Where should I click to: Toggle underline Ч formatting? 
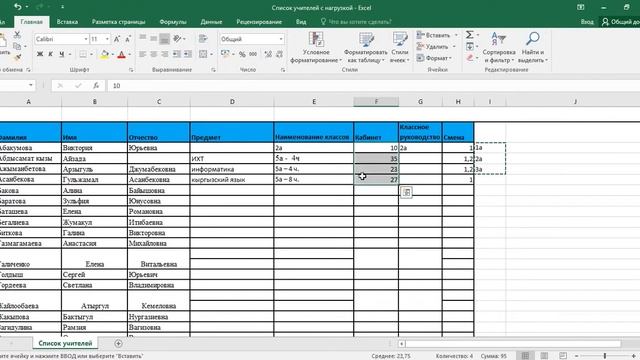[62, 54]
